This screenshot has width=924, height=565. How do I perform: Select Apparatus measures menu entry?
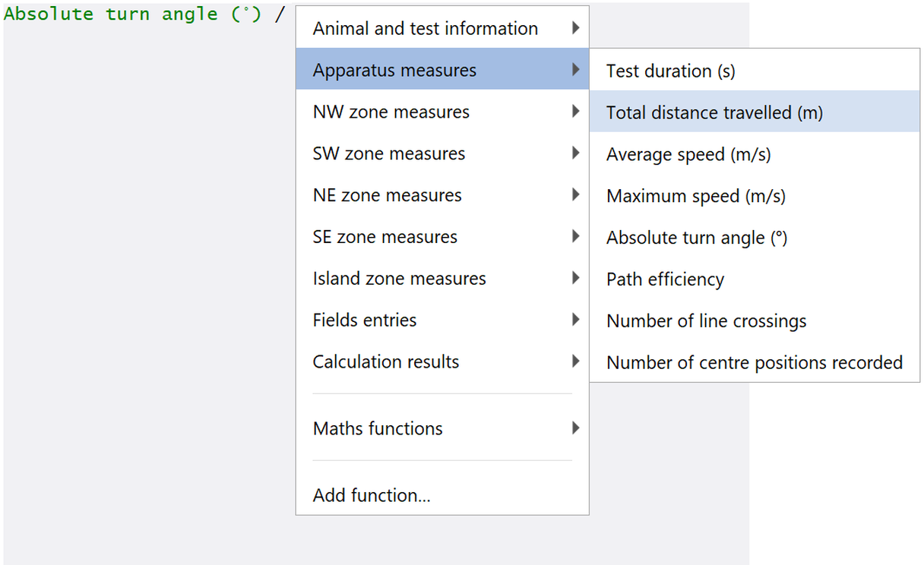click(x=442, y=70)
